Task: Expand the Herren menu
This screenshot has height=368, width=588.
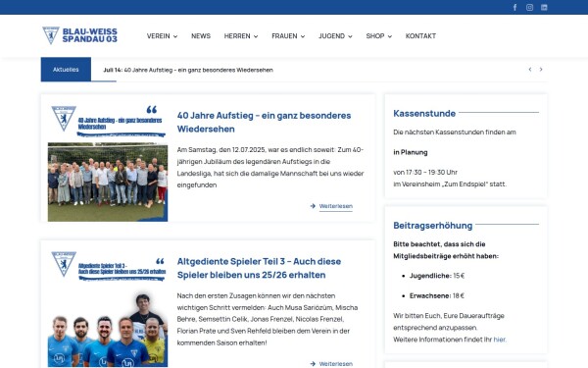Action: (x=241, y=36)
